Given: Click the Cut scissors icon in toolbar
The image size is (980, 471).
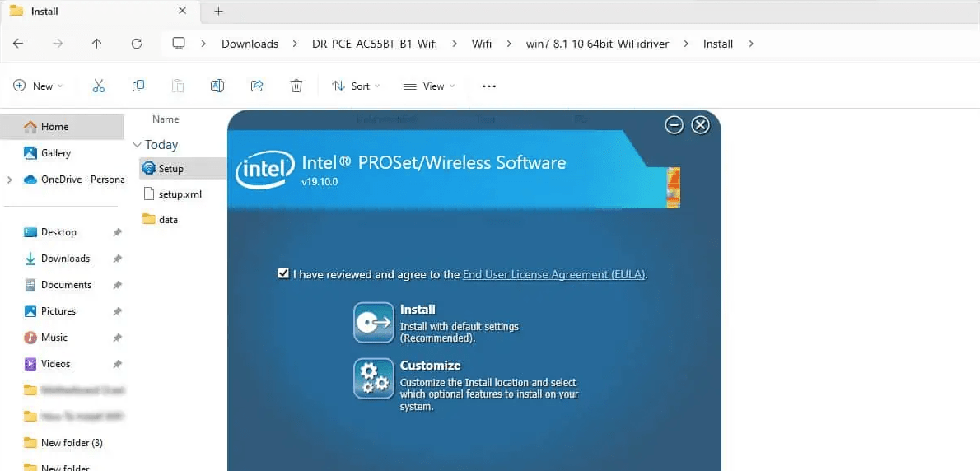Looking at the screenshot, I should (x=99, y=86).
